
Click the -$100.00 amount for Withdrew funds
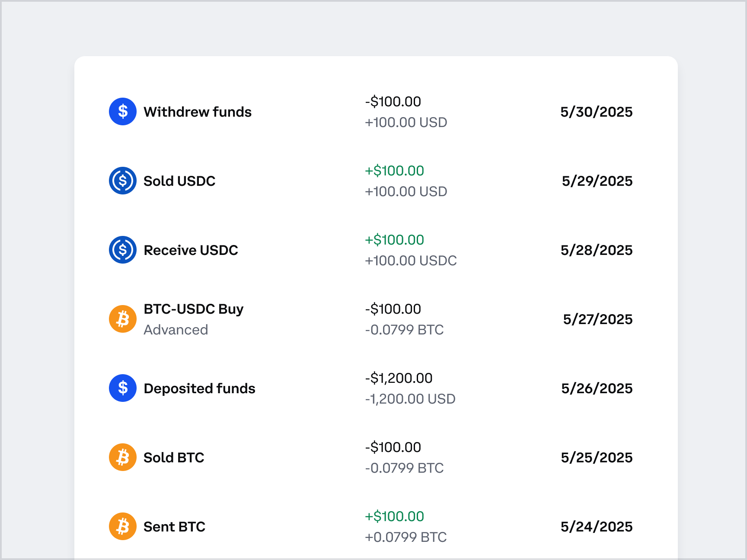(393, 102)
